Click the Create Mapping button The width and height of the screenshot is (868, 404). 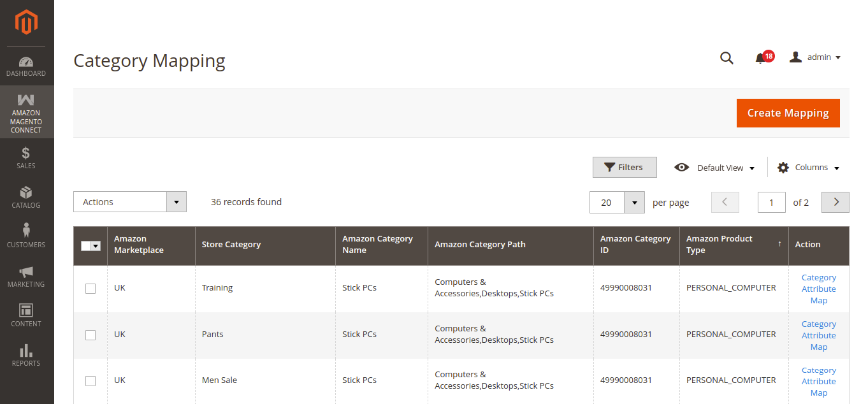788,113
